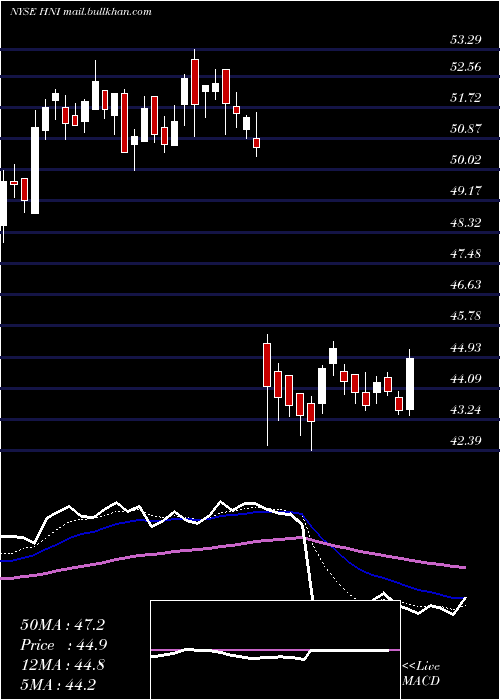This screenshot has height=700, width=500.
Task: Click the 43.24 price axis label
Action: (466, 410)
